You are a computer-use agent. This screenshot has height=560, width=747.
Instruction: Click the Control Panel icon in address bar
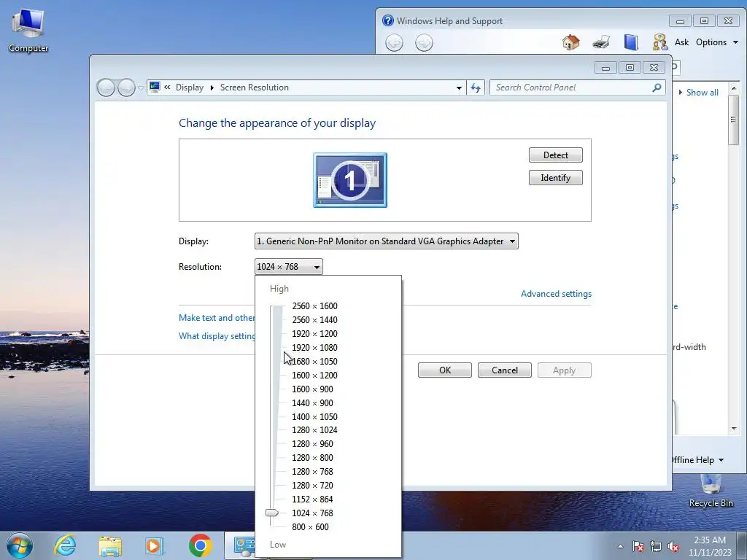pos(155,87)
